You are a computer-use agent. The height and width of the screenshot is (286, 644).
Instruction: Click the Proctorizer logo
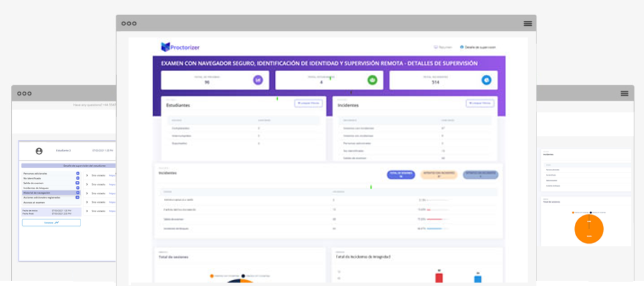180,47
